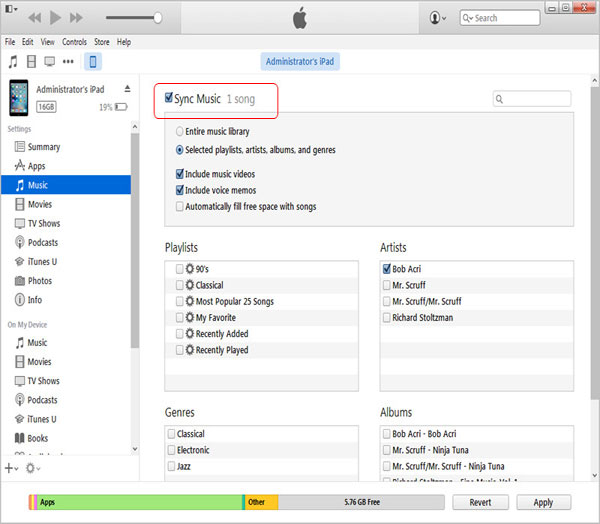600x524 pixels.
Task: Eject Administrator's iPad
Action: coord(127,89)
